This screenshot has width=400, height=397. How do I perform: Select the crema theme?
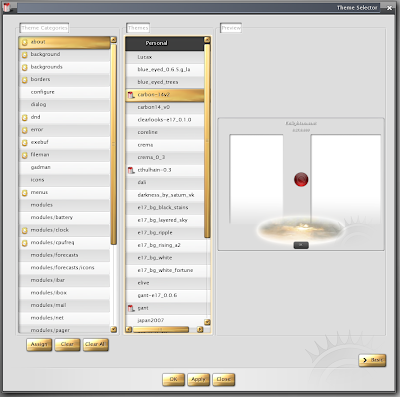165,145
